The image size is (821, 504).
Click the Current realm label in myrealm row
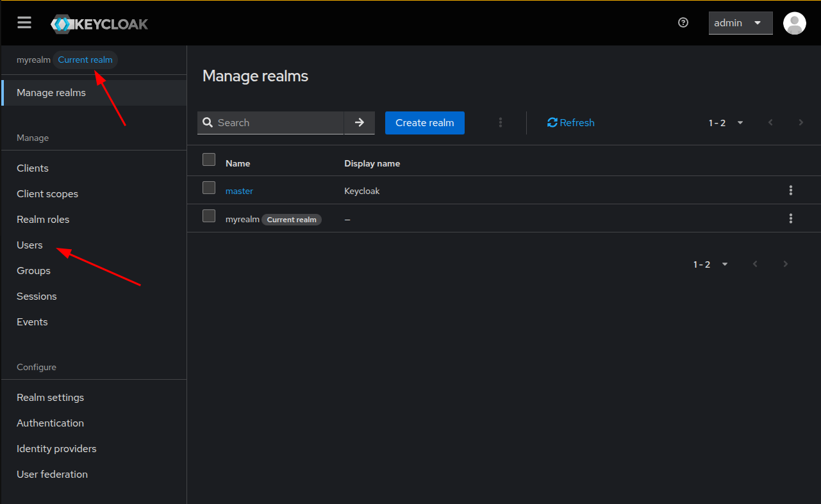pyautogui.click(x=292, y=220)
